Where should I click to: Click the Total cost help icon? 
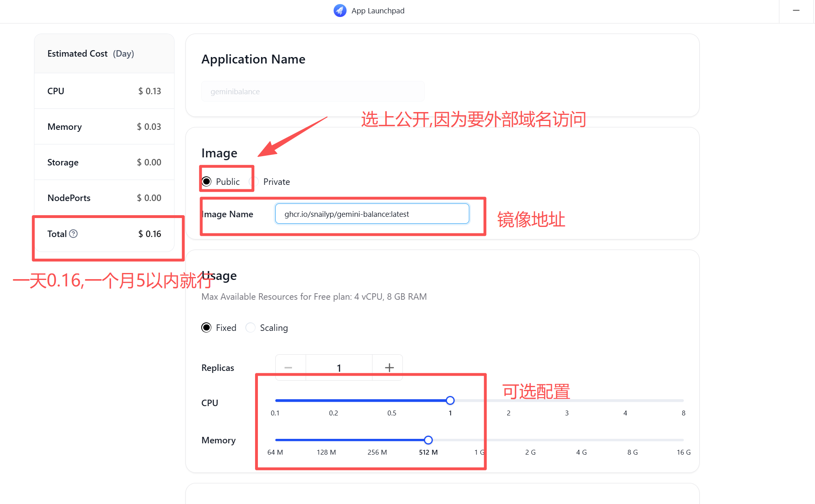click(x=73, y=234)
